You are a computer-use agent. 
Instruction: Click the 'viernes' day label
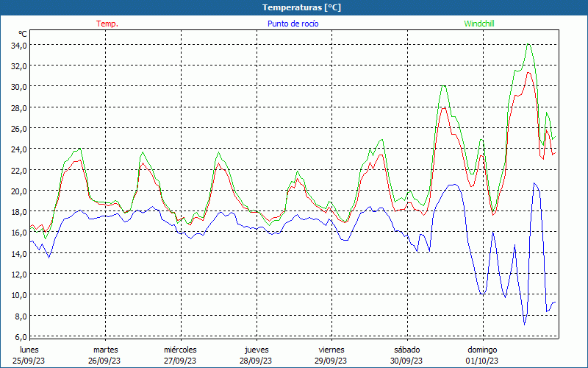coord(331,350)
